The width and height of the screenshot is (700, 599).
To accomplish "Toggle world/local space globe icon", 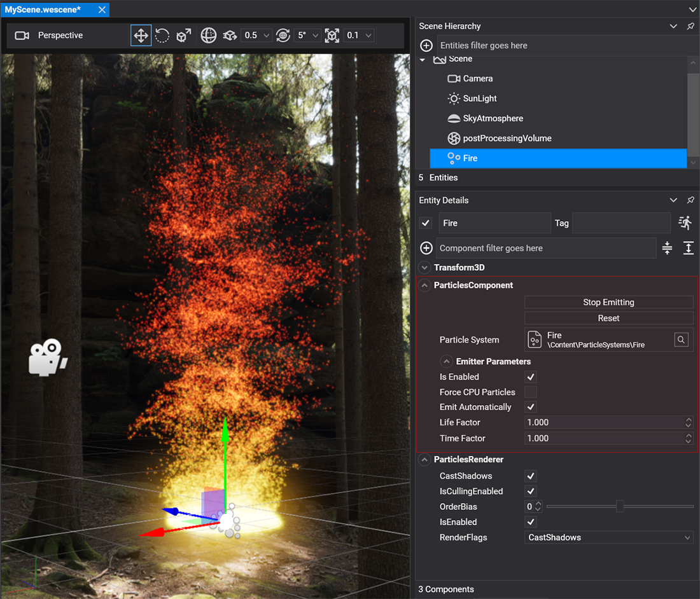I will point(209,36).
